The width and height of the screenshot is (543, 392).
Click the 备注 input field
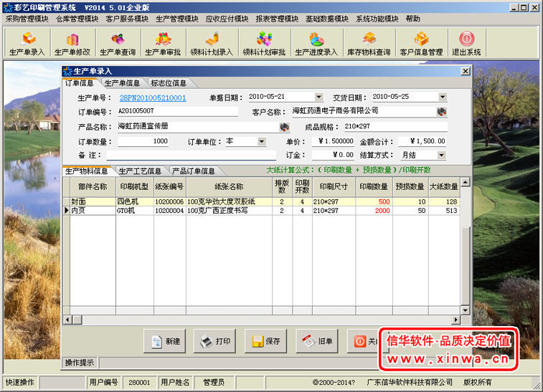pyautogui.click(x=191, y=155)
